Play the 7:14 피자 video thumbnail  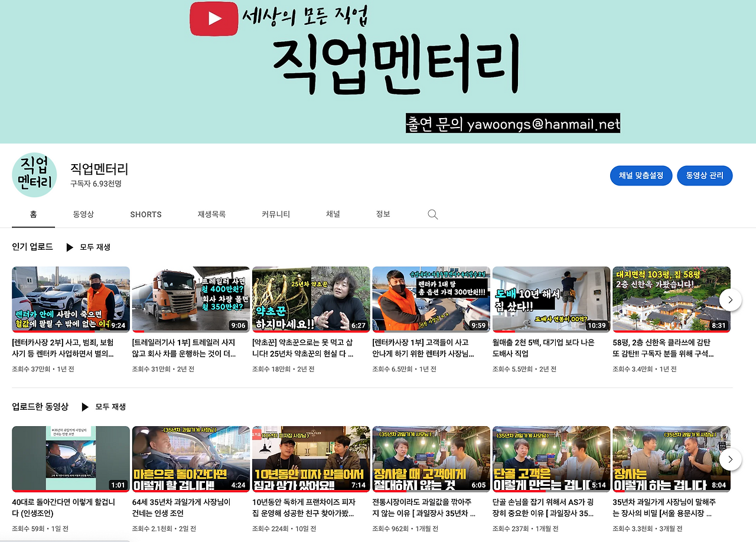pyautogui.click(x=311, y=459)
